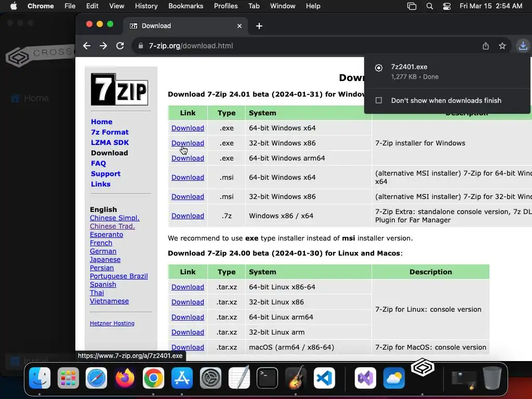
Task: Open the Window menu
Action: click(x=283, y=6)
